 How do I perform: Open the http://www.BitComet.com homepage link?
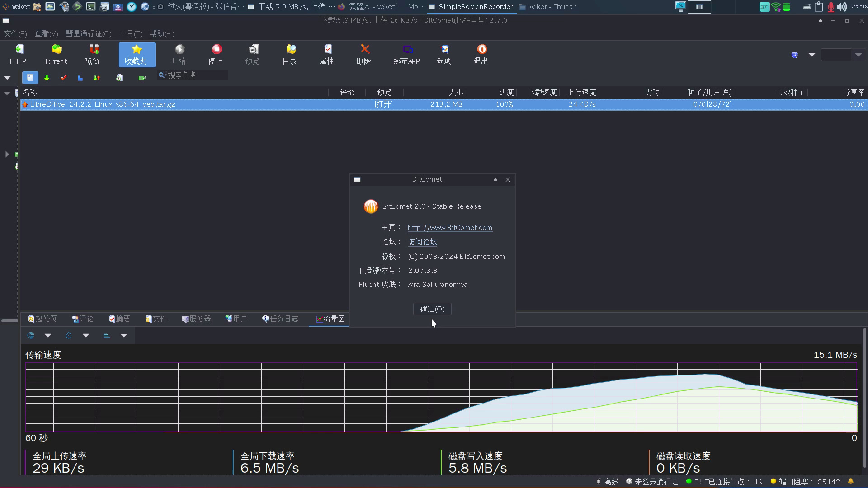tap(450, 228)
